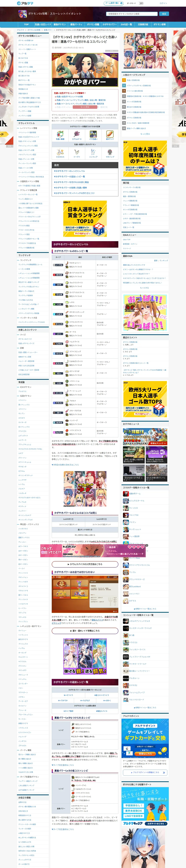
Task: Jump to ▼かがやきパワーの効果と色違い確率 in contents
Action: (x=71, y=188)
